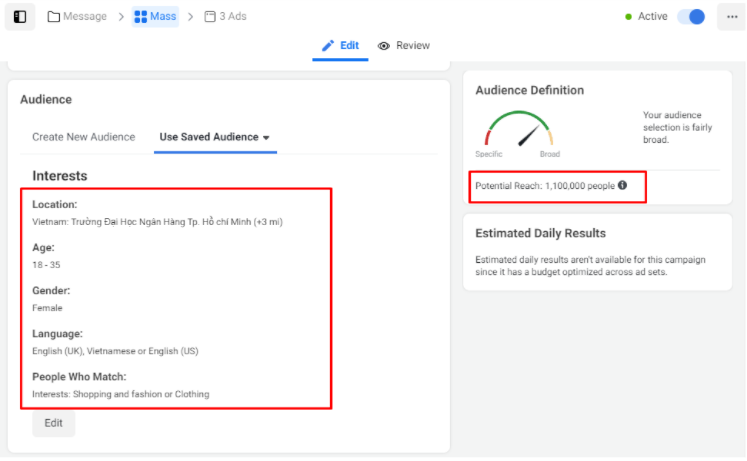Click the Potential Reach info icon
The height and width of the screenshot is (461, 747).
pyautogui.click(x=622, y=185)
